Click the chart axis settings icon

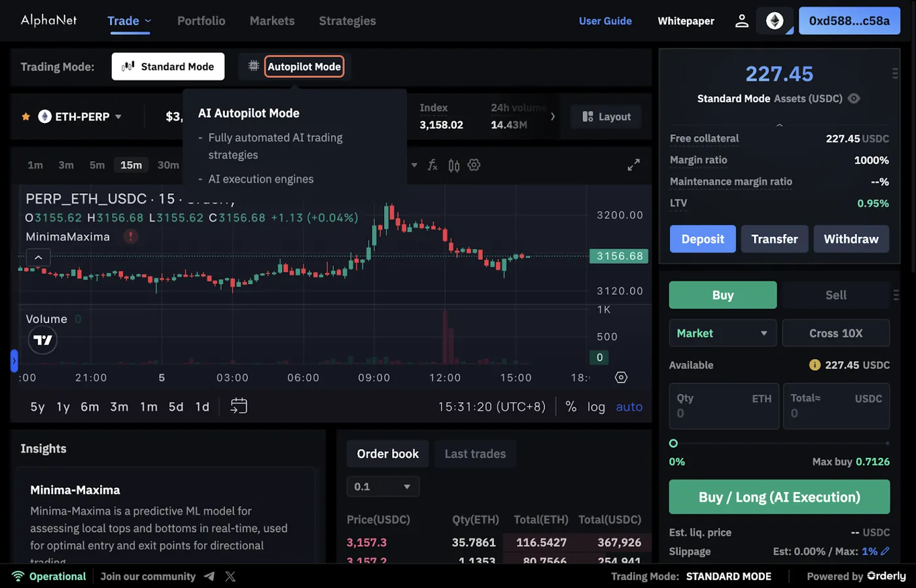621,377
